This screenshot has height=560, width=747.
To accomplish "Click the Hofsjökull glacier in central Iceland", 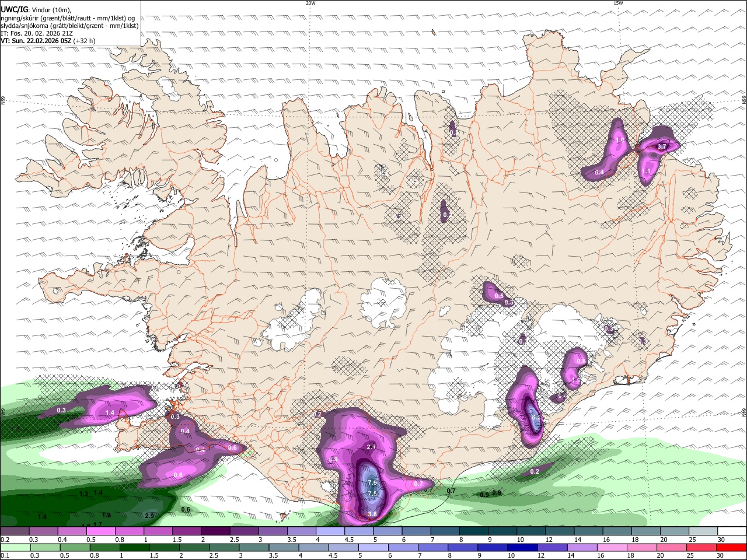I will [384, 302].
